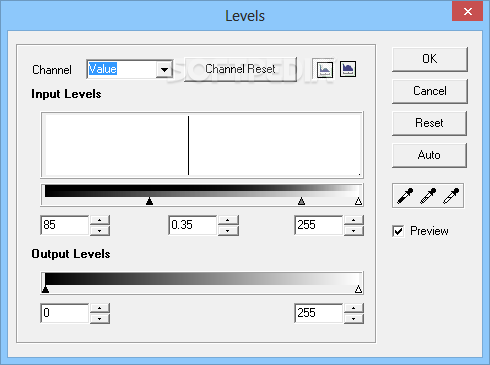Click the input black level field showing 85

(x=65, y=225)
